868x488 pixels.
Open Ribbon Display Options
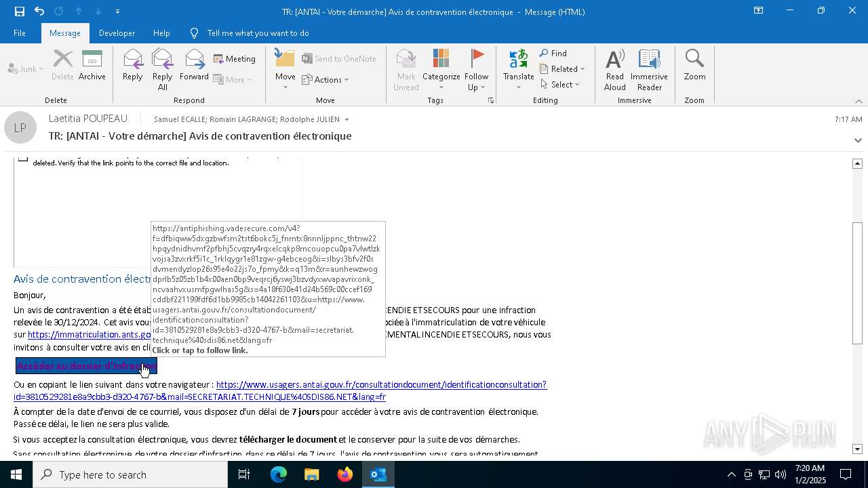[x=758, y=11]
